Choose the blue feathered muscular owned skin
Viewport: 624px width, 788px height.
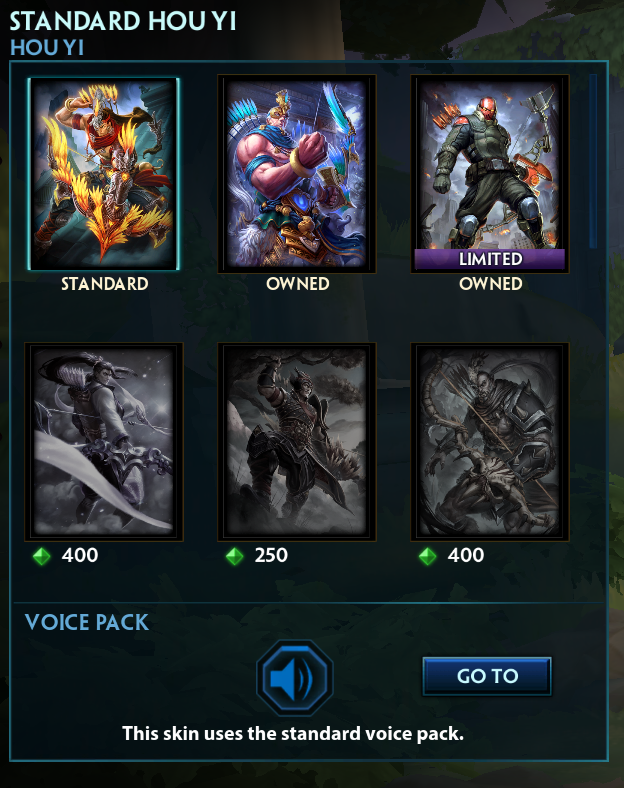click(296, 174)
